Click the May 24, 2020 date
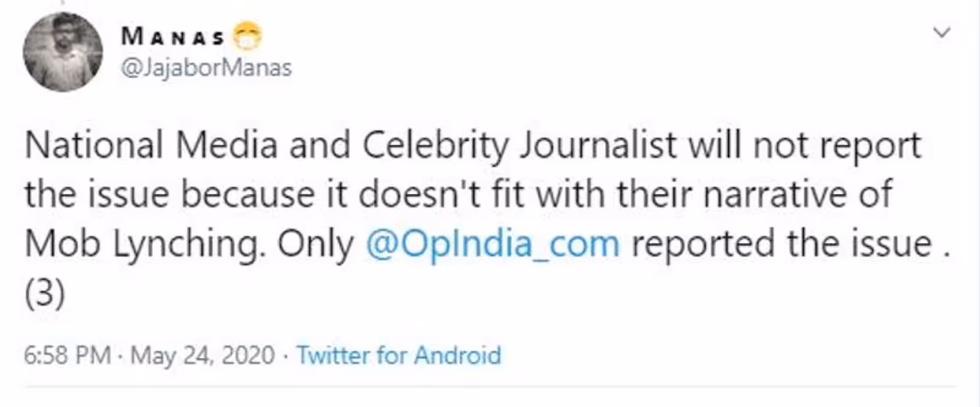Screen dimensions: 980x407 (202, 356)
